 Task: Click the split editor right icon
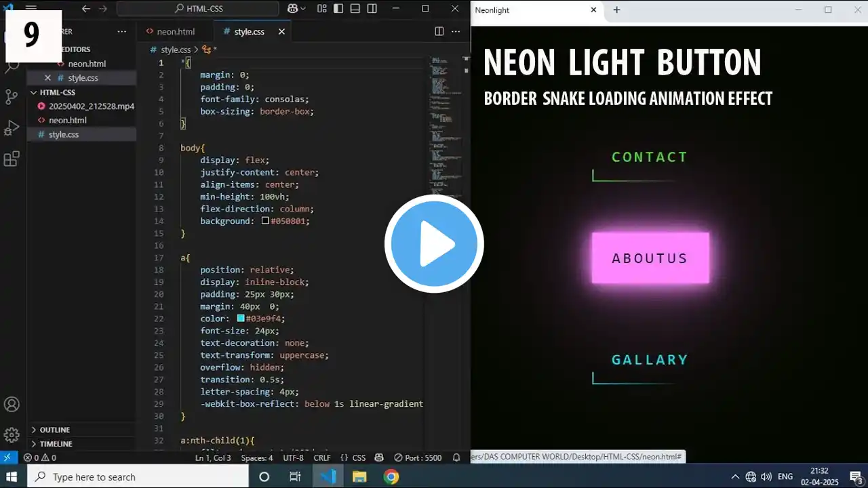(439, 32)
